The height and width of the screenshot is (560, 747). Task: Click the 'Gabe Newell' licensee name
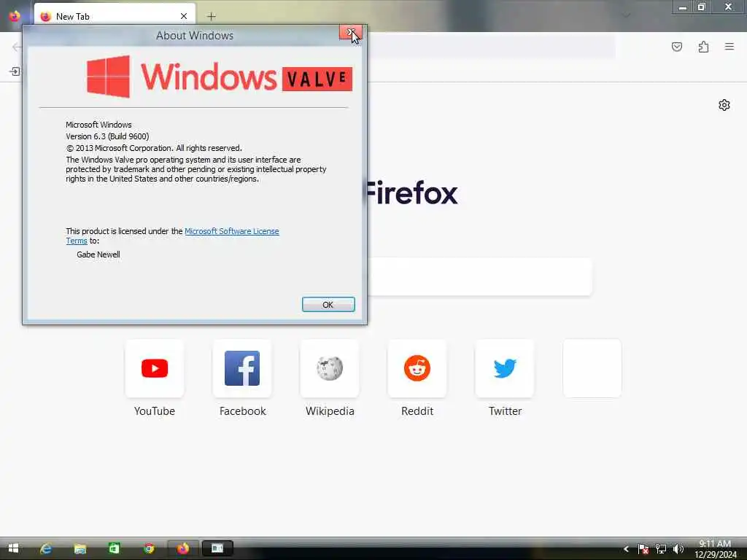coord(98,254)
